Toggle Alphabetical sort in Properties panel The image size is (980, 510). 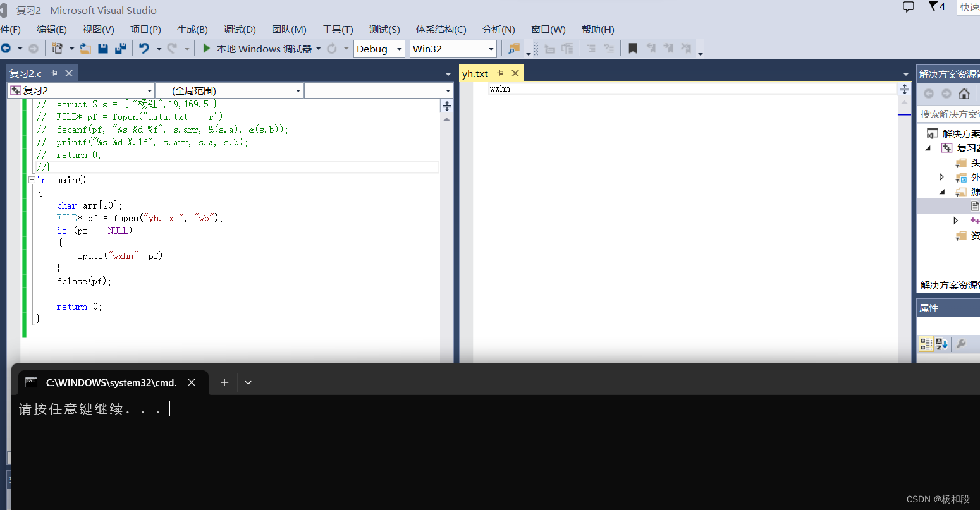click(942, 344)
